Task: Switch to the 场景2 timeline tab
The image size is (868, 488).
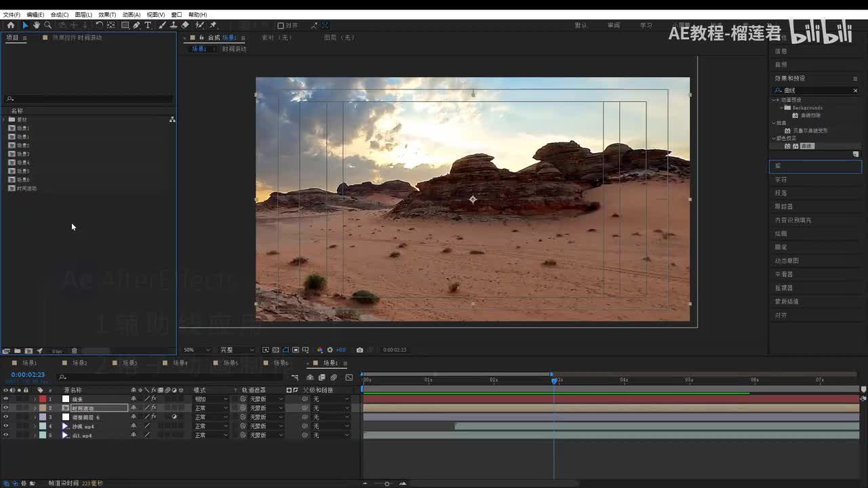Action: (x=79, y=363)
